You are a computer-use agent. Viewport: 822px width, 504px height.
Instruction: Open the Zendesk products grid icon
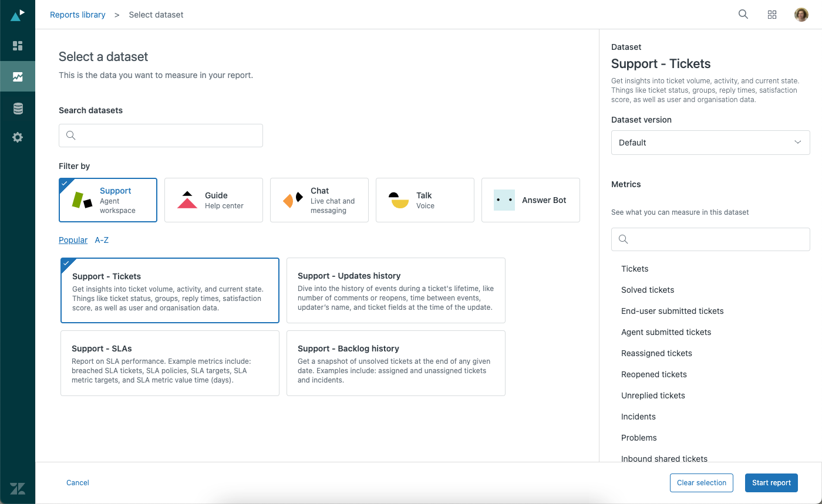pos(772,14)
